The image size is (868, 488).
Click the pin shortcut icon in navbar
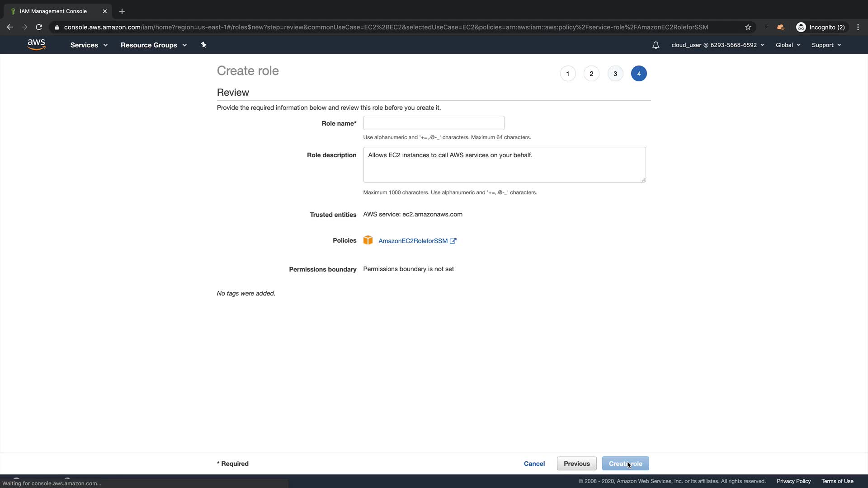(x=203, y=45)
